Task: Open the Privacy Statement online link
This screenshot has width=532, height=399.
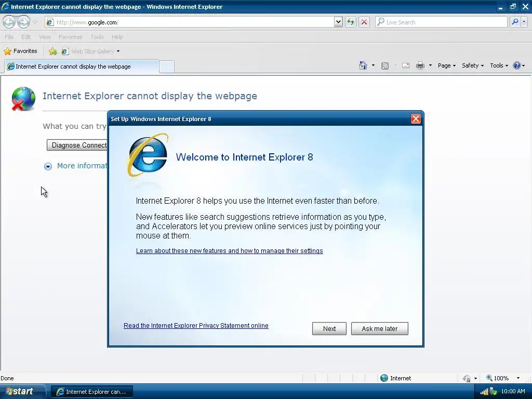Action: [196, 326]
